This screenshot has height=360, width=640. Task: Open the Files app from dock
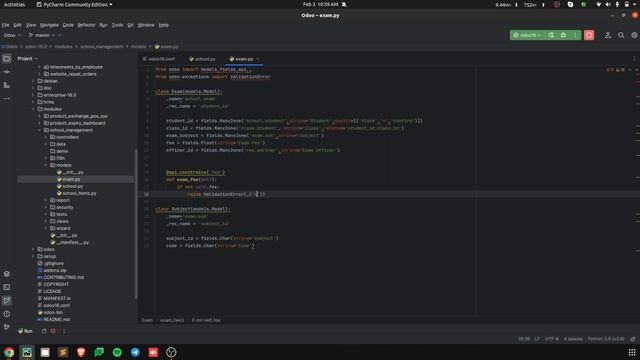(45, 352)
